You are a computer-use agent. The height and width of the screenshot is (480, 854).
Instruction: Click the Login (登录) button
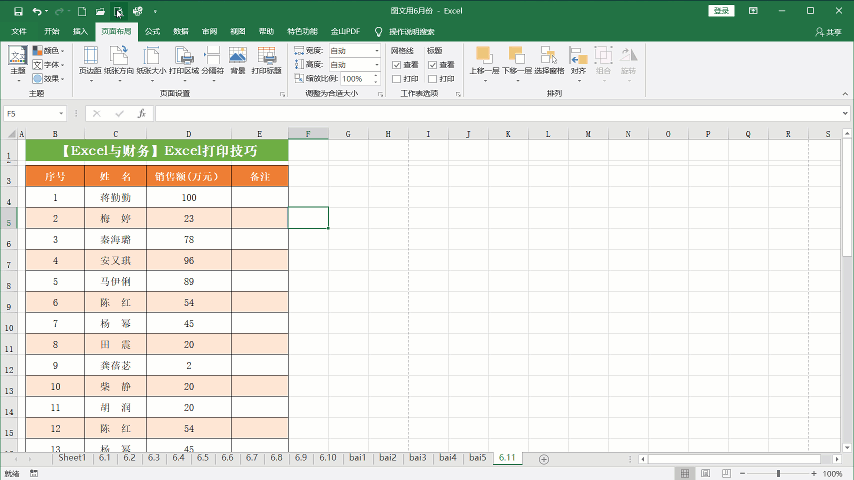point(721,11)
